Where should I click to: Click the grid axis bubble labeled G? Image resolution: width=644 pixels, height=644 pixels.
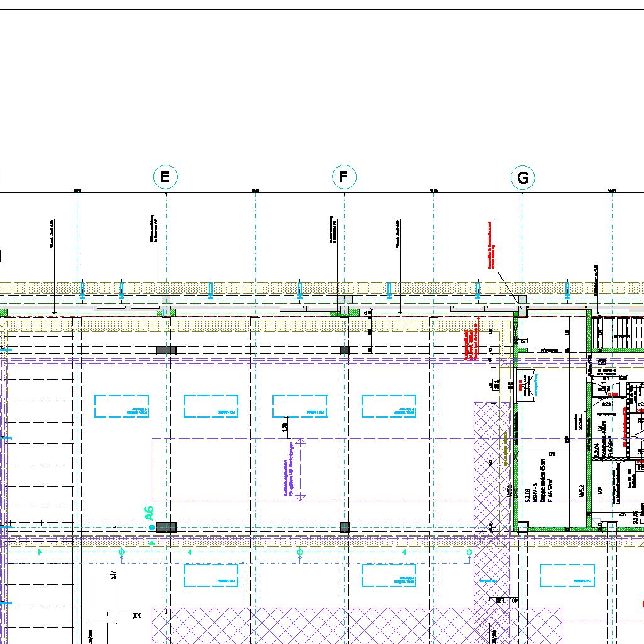(x=523, y=178)
